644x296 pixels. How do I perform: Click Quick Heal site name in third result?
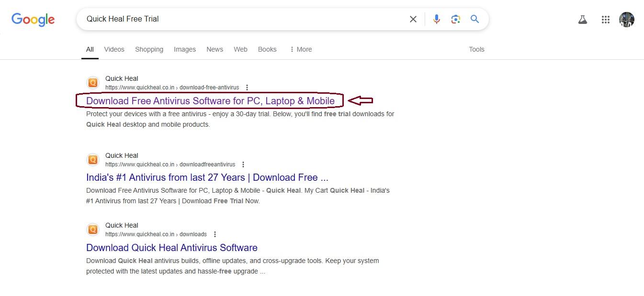click(122, 225)
